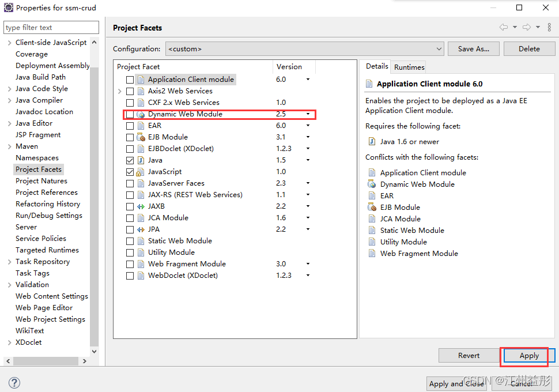Image resolution: width=559 pixels, height=392 pixels.
Task: Click the sidebar scroll down arrow
Action: pyautogui.click(x=94, y=352)
